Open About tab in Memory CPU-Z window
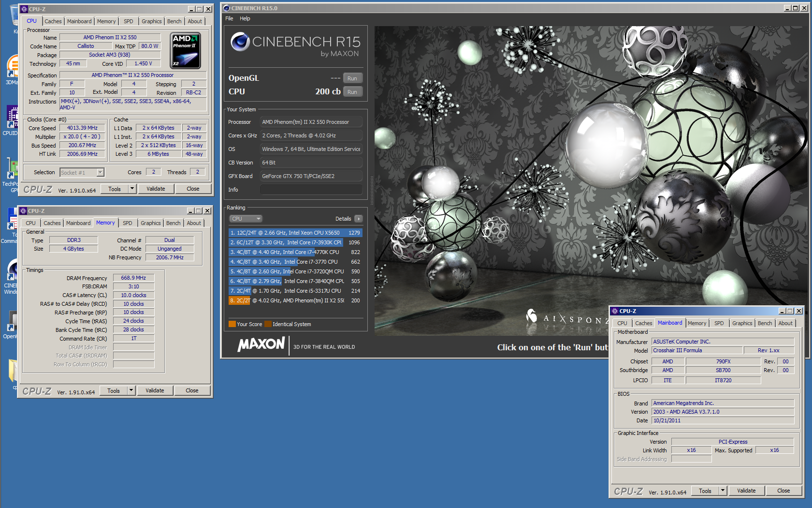 click(x=194, y=223)
